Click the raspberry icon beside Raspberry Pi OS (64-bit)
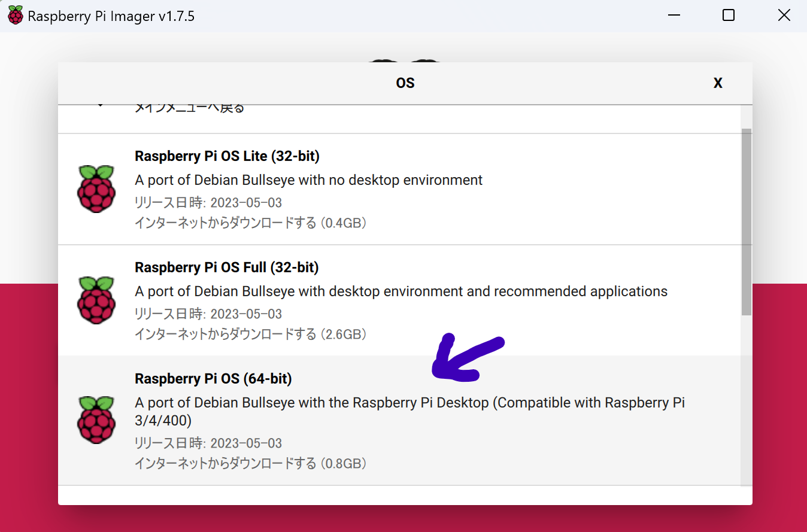807x532 pixels. [96, 420]
